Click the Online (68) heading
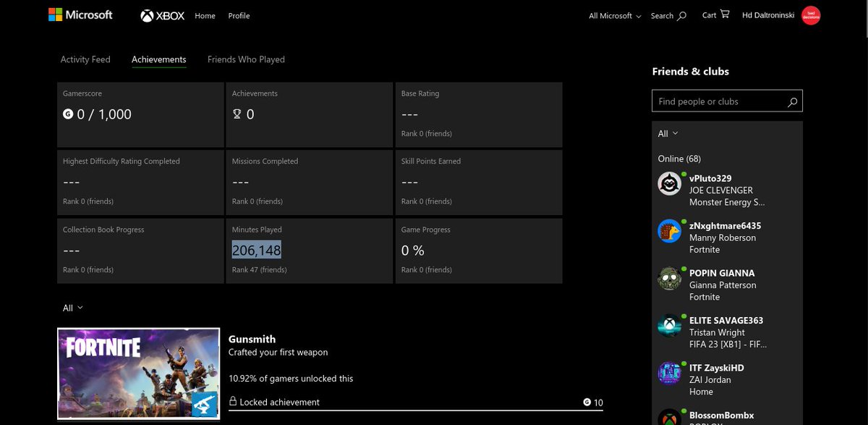Image resolution: width=868 pixels, height=425 pixels. 679,159
